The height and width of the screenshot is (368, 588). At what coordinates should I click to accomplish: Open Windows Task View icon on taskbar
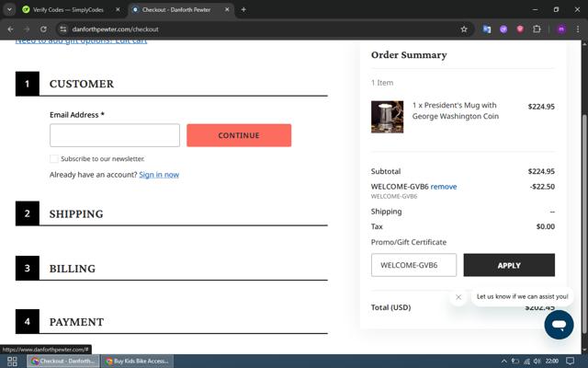click(x=12, y=362)
